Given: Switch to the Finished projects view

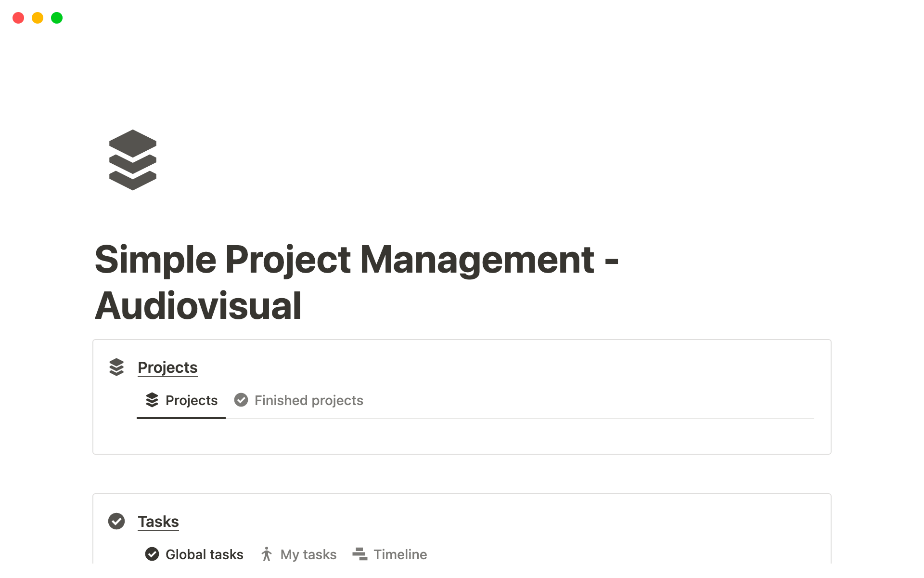Looking at the screenshot, I should point(308,400).
